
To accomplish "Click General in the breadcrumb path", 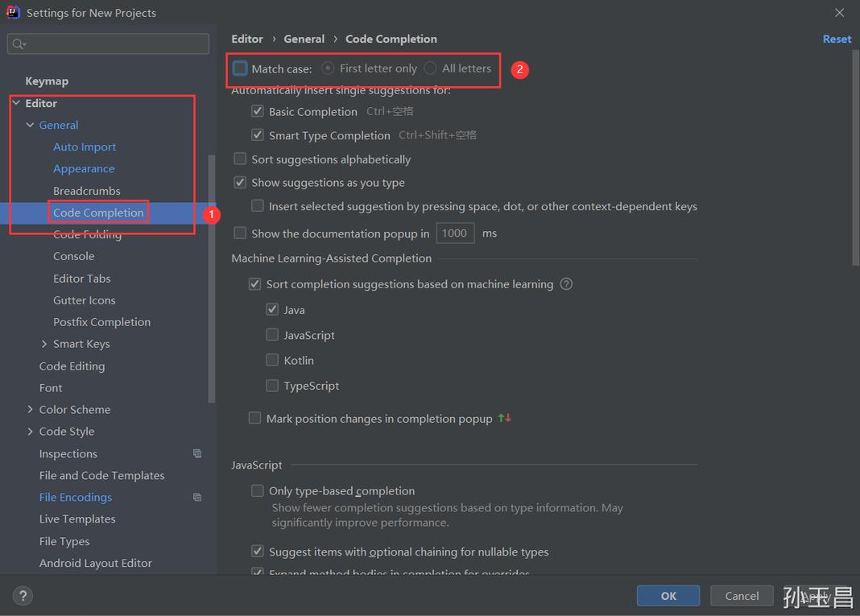I will (x=304, y=39).
